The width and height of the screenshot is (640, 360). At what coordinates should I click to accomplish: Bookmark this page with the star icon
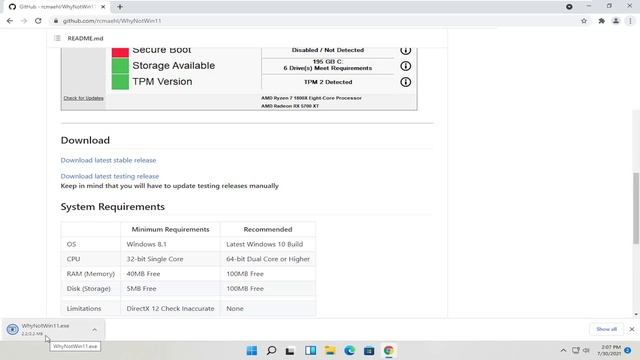point(584,21)
